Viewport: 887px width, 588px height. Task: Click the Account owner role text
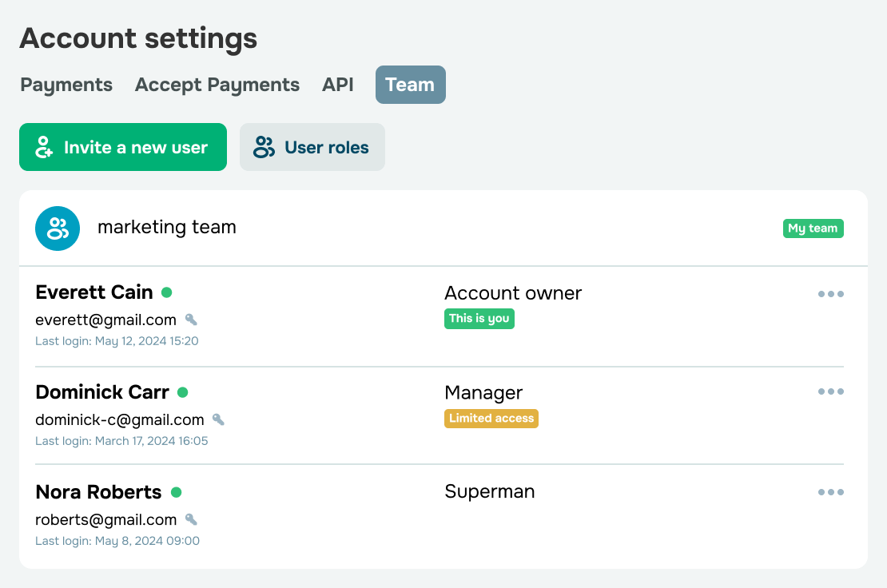[x=512, y=293]
